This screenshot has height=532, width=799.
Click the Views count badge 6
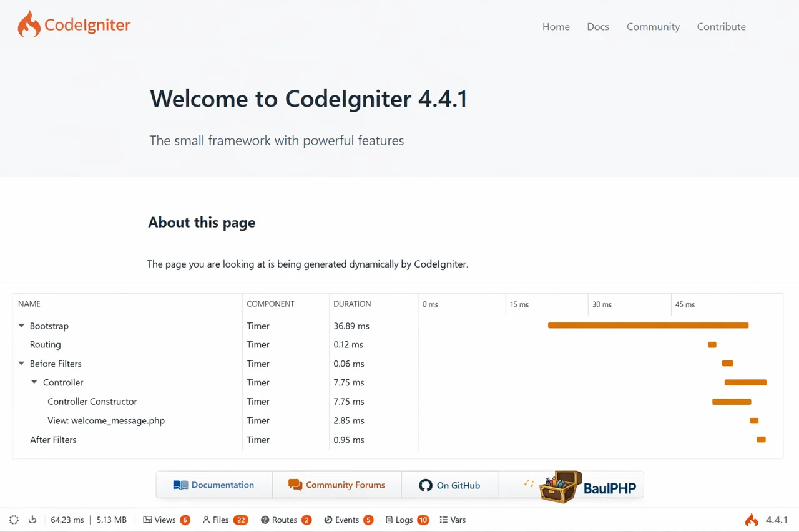185,520
